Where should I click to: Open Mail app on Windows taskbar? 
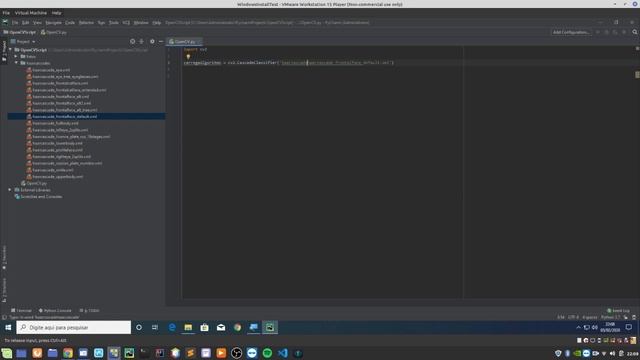click(x=221, y=327)
